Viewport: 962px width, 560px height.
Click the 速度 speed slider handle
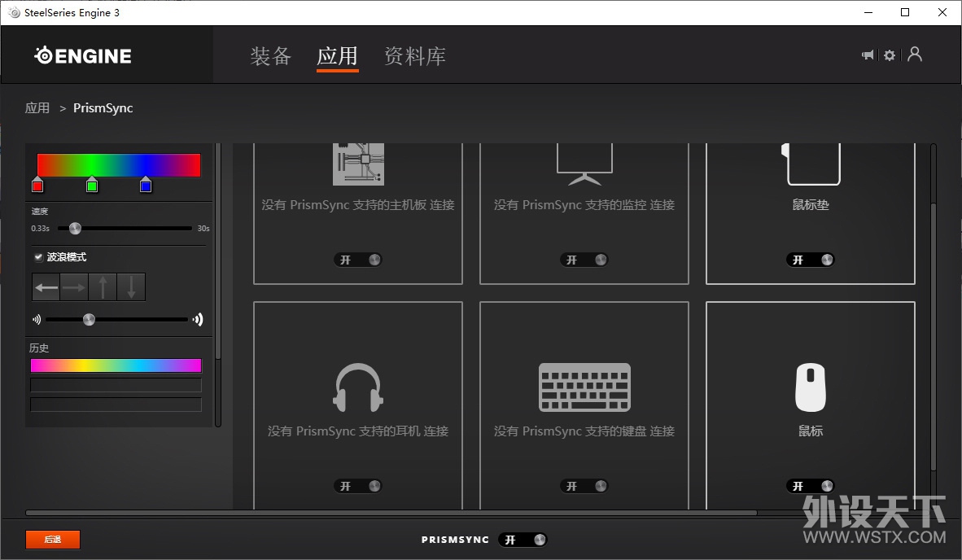[76, 229]
